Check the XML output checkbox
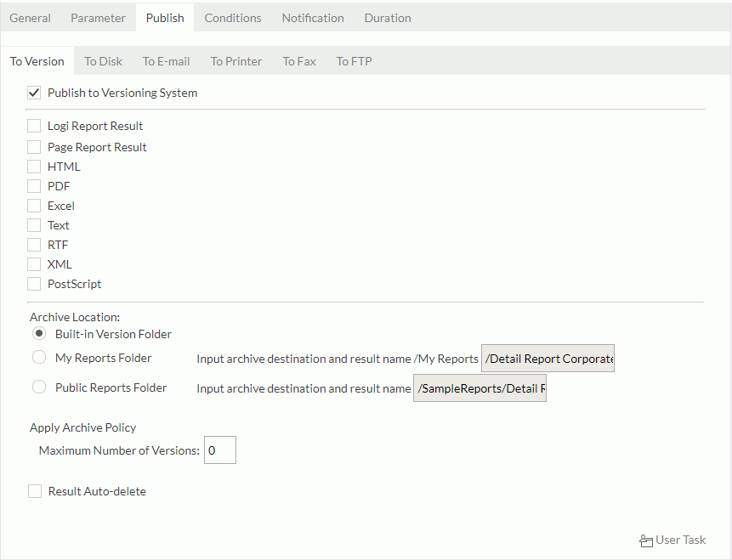 pos(34,263)
